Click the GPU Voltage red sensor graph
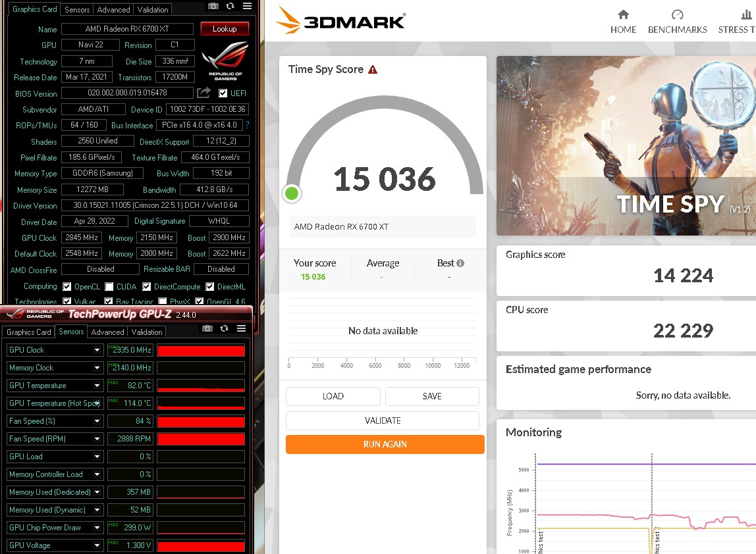This screenshot has width=756, height=554. coord(201,546)
